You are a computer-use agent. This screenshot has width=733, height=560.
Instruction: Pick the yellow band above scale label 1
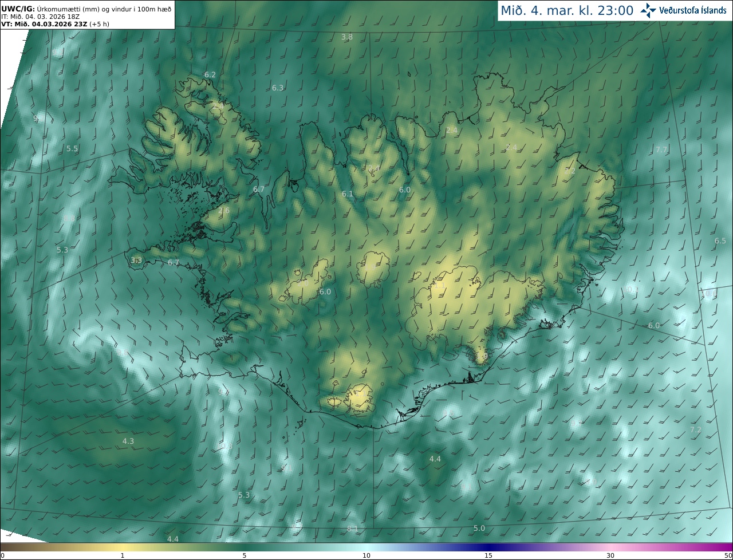pos(122,547)
